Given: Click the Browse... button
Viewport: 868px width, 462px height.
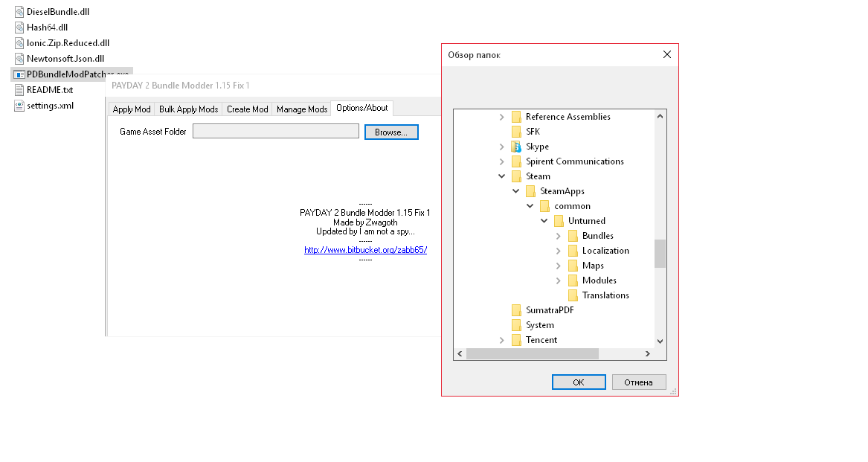Looking at the screenshot, I should click(391, 132).
